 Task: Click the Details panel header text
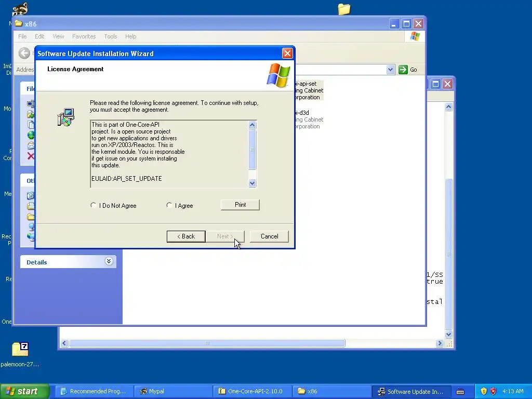[x=37, y=262]
